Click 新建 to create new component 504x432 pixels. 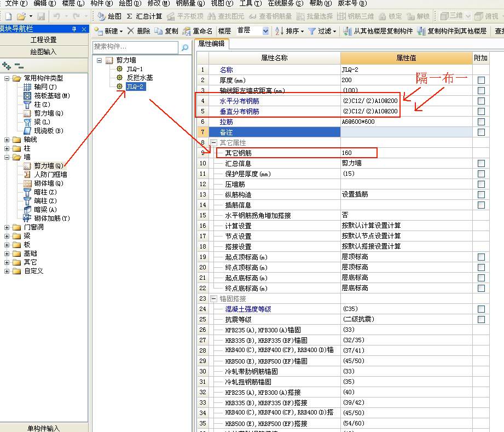[109, 31]
